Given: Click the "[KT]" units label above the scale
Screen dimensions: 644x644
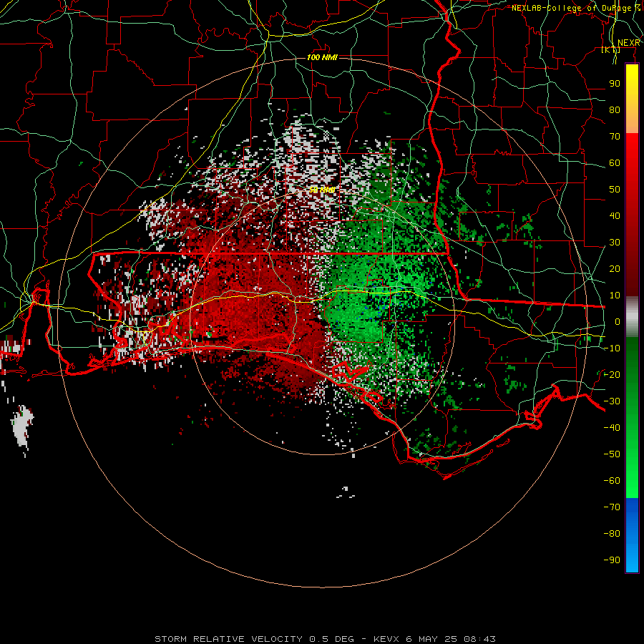Looking at the screenshot, I should [611, 49].
